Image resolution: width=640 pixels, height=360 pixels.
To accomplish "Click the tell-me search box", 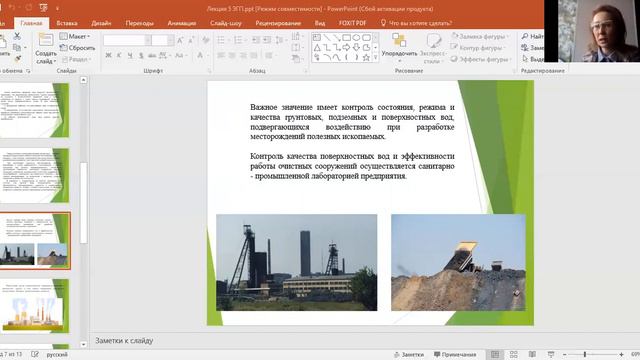I will 416,23.
